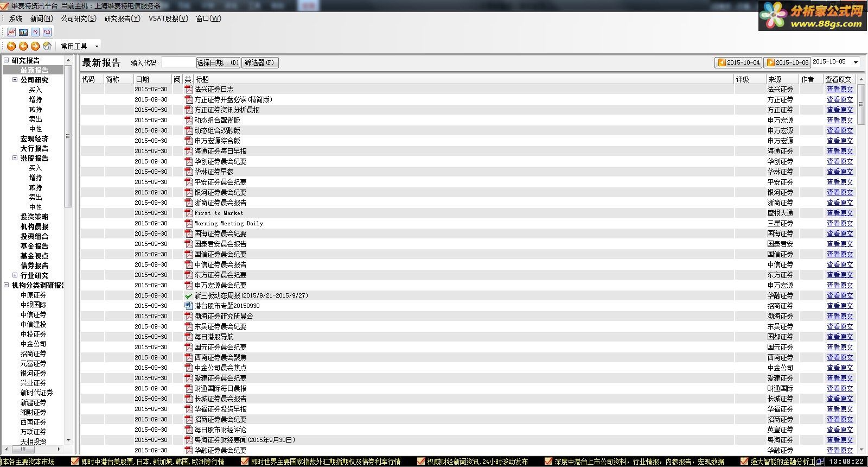
Task: Open the 2015-10-05 date dropdown
Action: pyautogui.click(x=856, y=62)
